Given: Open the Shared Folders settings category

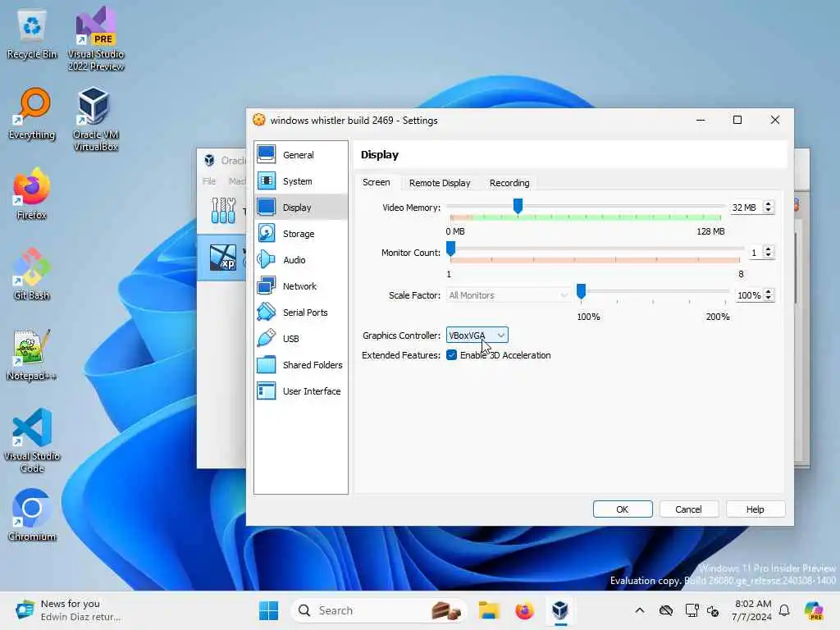Looking at the screenshot, I should coord(300,365).
